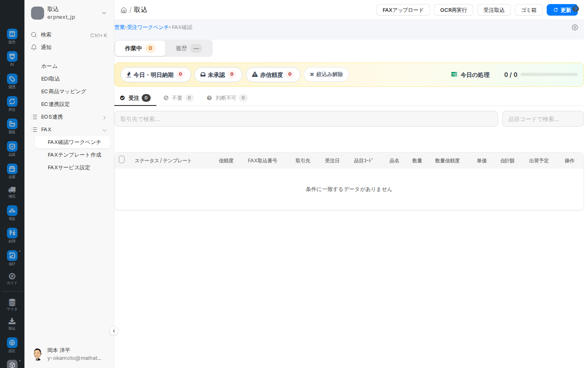Image resolution: width=588 pixels, height=368 pixels.
Task: Open EDI取込 in the sidebar
Action: (x=51, y=79)
